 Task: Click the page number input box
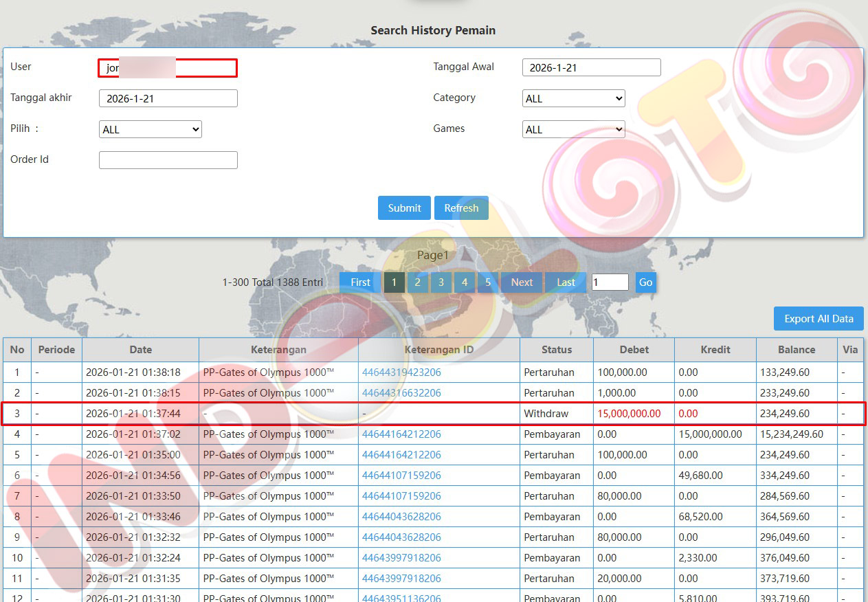(610, 282)
